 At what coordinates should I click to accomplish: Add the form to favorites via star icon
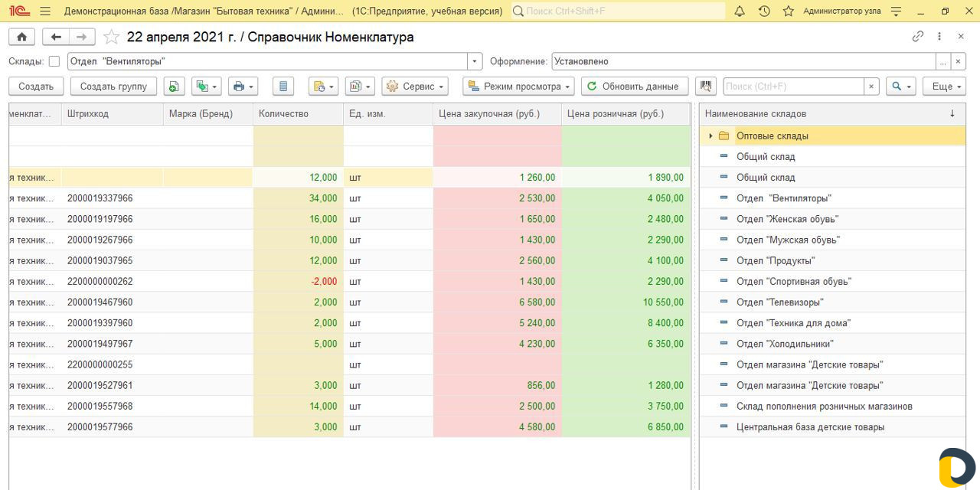pos(109,36)
